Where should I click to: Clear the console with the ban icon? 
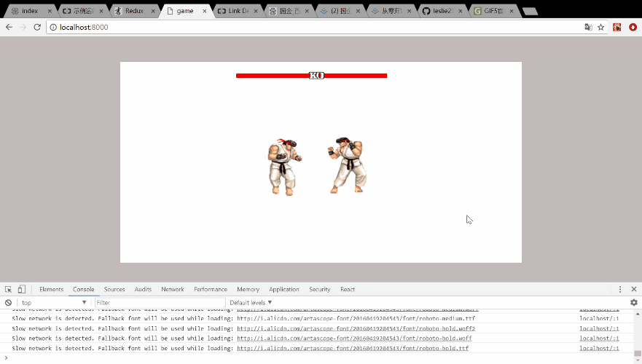pos(8,303)
